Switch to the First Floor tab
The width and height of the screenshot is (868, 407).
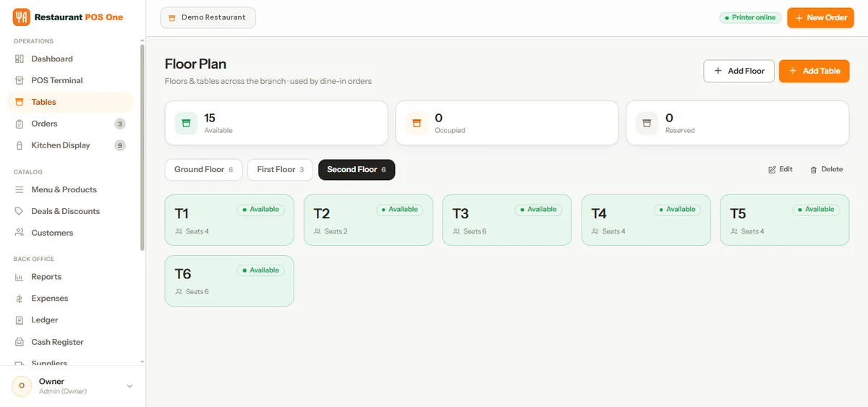[281, 169]
